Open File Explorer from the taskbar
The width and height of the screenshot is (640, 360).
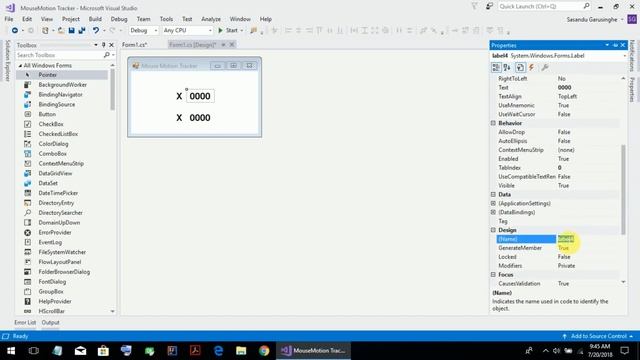pyautogui.click(x=241, y=351)
